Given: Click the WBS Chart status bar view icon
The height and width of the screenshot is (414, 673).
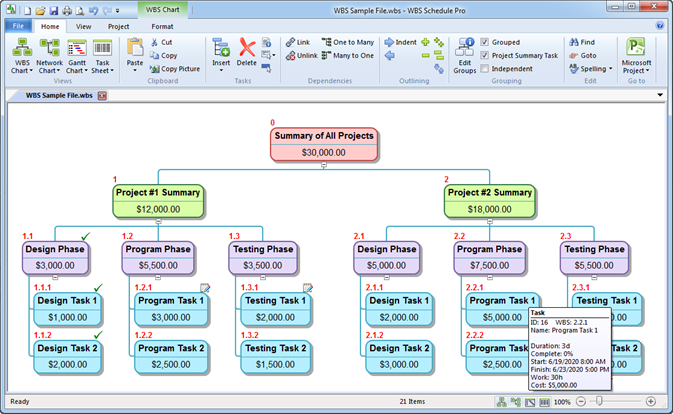Looking at the screenshot, I should 501,402.
